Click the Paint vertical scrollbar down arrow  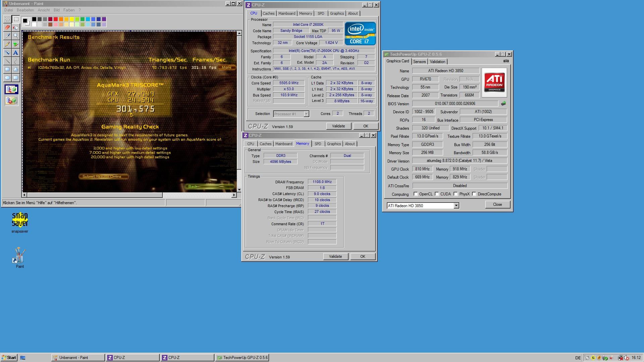click(239, 190)
